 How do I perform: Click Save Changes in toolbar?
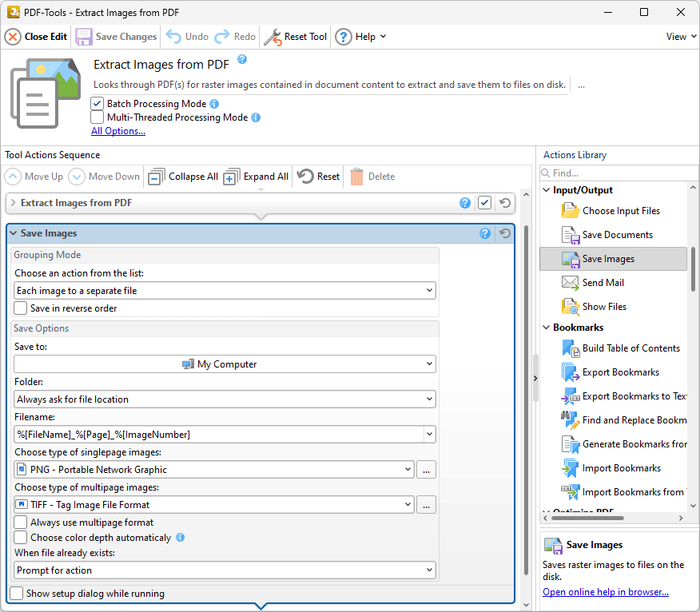[116, 37]
